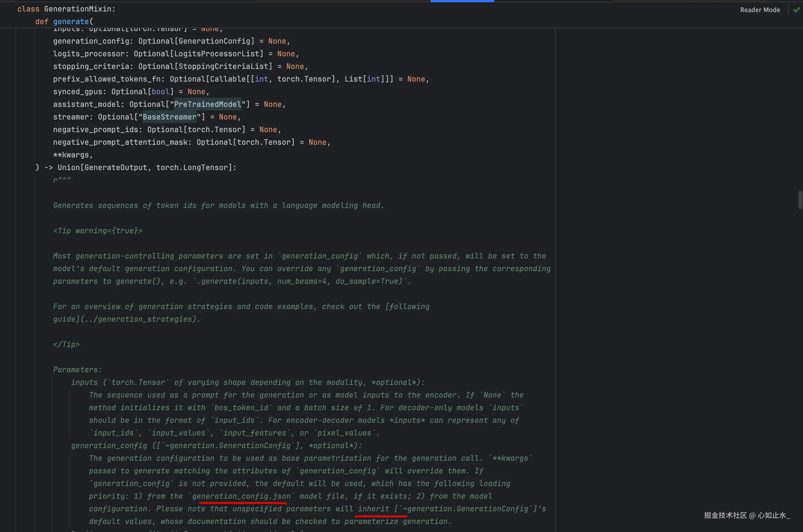Viewport: 803px width, 532px height.
Task: Click the green inspections checkmark icon
Action: 796,10
